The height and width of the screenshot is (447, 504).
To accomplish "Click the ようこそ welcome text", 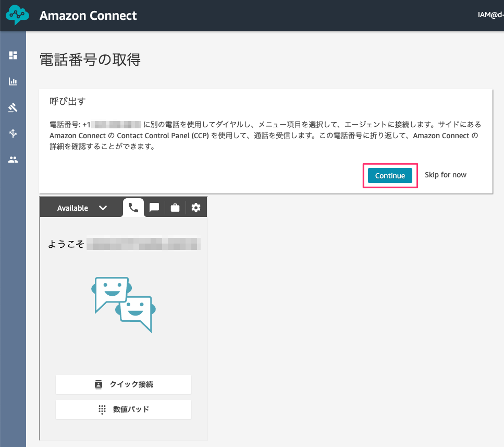I will pyautogui.click(x=66, y=244).
